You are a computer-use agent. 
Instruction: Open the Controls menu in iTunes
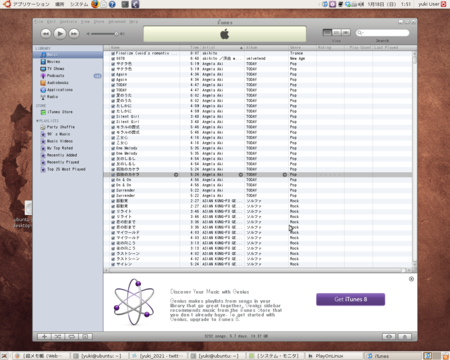[68, 22]
